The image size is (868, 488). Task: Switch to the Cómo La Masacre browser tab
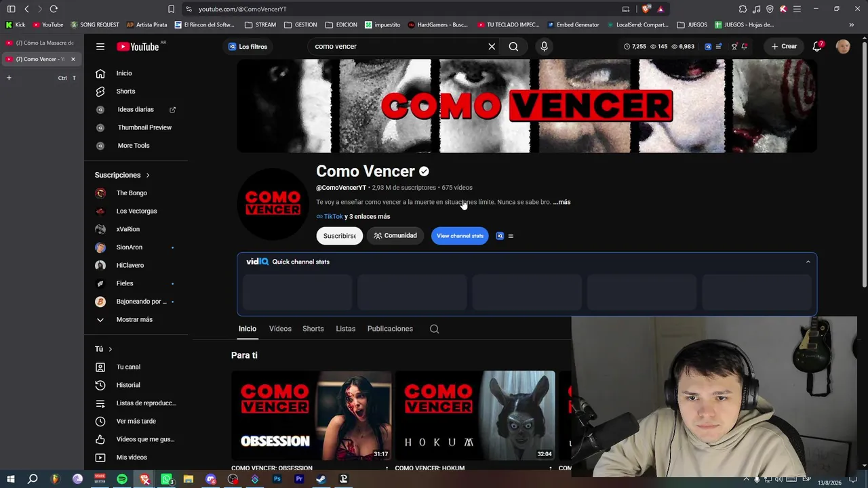41,43
